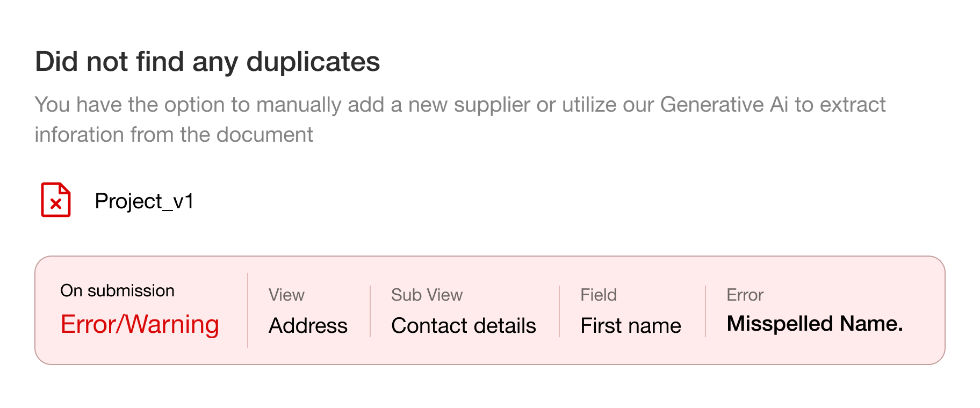Click the divider before the Field column
The image size is (980, 408).
tap(559, 311)
